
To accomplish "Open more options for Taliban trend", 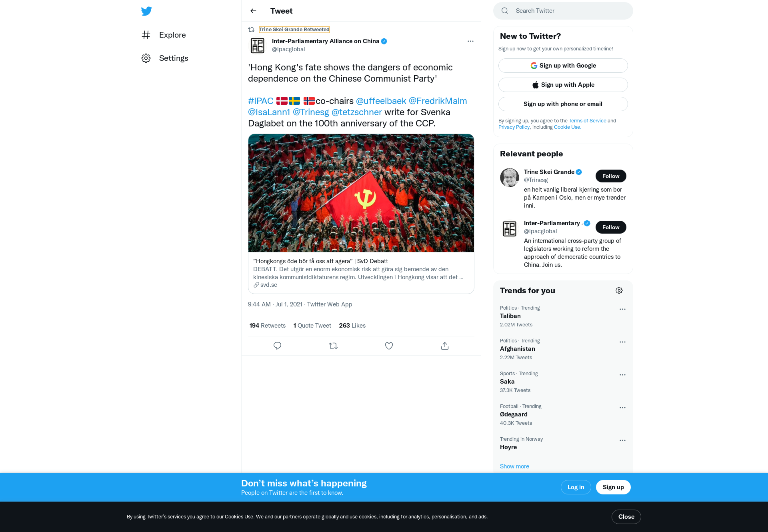I will 622,309.
